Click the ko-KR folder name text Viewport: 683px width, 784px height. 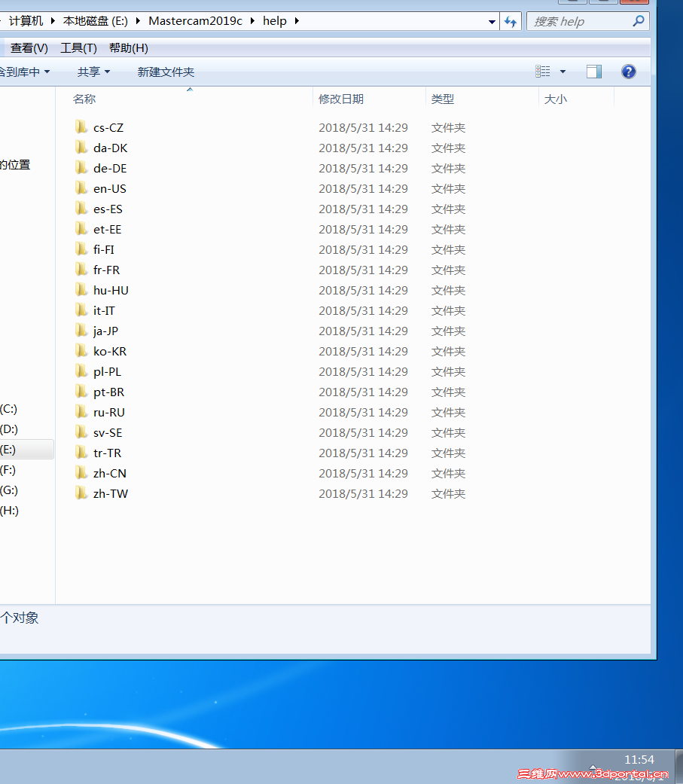point(109,351)
